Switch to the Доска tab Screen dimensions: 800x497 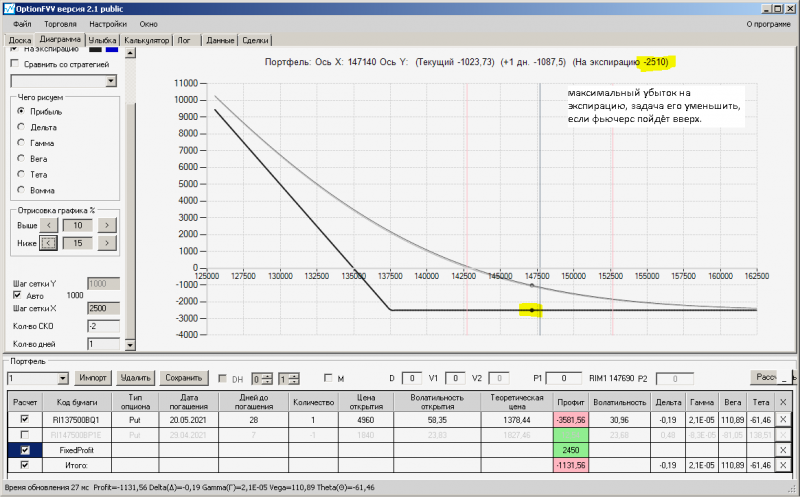tap(20, 40)
